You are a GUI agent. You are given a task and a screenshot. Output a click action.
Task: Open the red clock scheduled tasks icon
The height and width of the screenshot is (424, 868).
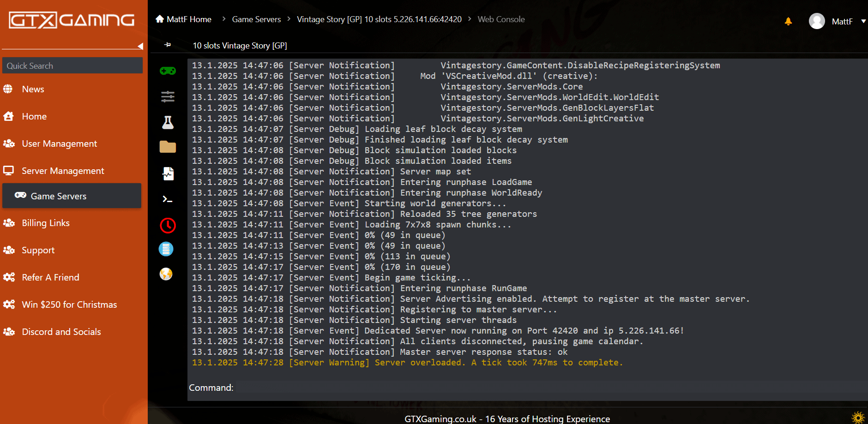tap(168, 225)
